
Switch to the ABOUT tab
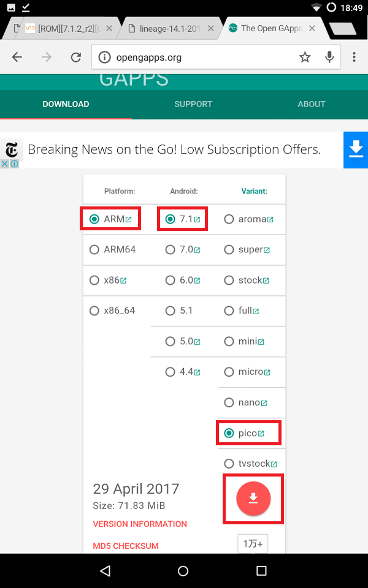coord(312,104)
